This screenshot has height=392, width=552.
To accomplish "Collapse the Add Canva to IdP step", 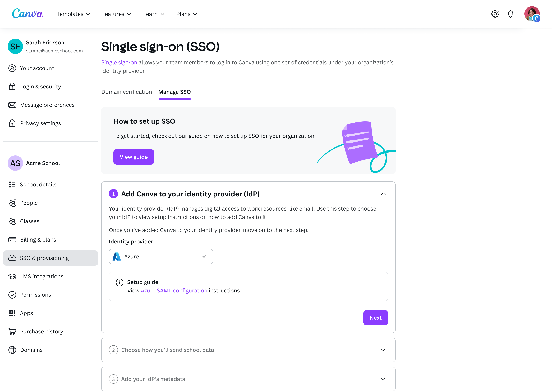I will click(383, 194).
